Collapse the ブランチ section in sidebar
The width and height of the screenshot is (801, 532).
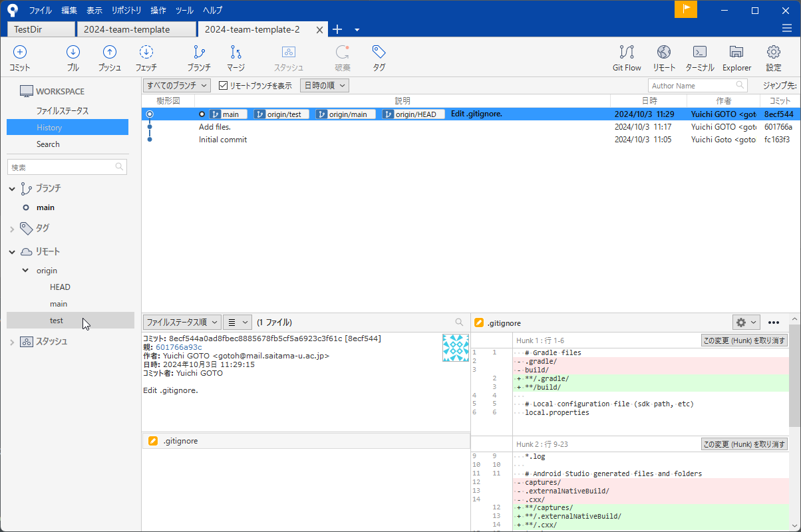(x=12, y=189)
